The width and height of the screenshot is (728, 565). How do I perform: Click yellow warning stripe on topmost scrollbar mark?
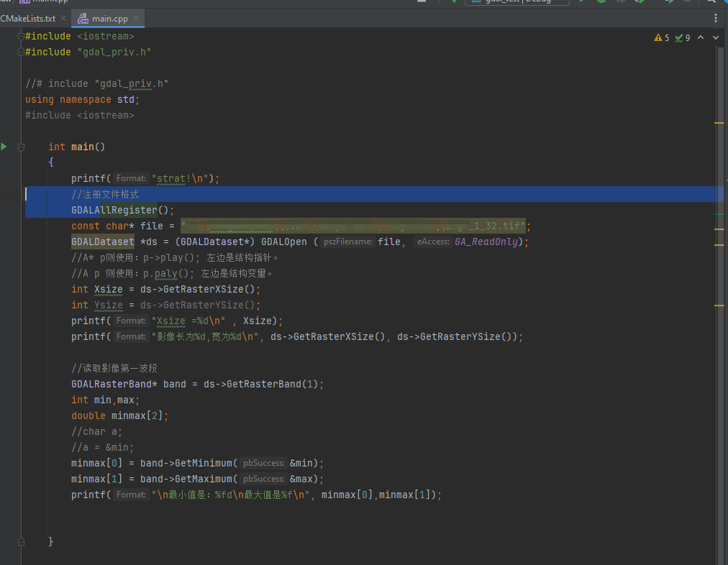719,123
